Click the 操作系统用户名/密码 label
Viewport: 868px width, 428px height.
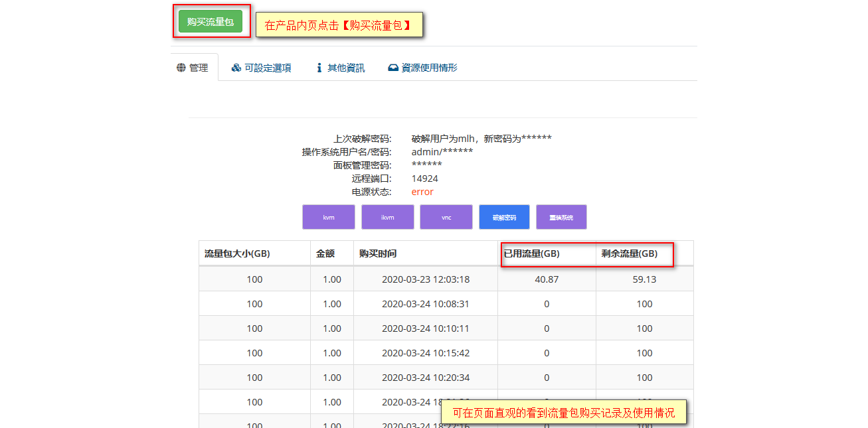click(347, 152)
